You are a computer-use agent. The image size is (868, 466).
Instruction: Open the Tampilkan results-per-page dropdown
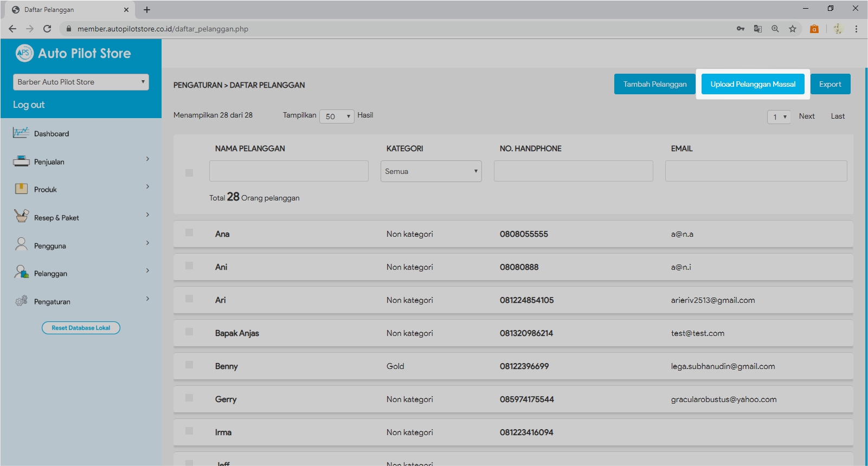pyautogui.click(x=337, y=116)
